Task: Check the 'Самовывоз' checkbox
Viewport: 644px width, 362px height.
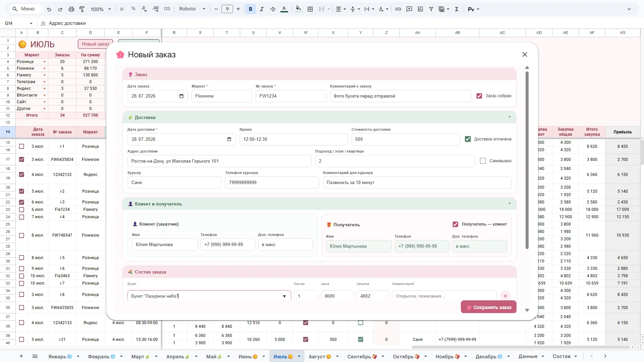Action: (483, 161)
